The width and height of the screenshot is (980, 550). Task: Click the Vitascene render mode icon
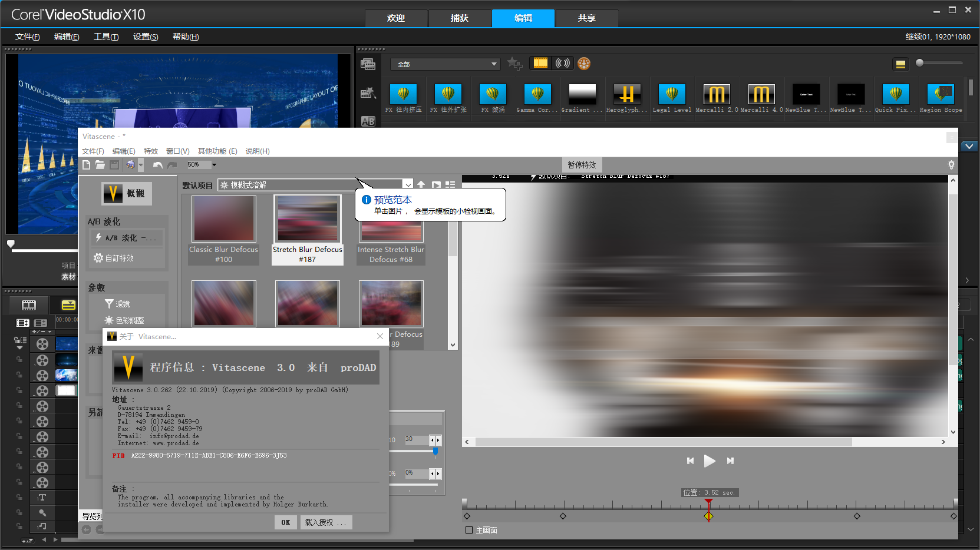[x=131, y=165]
